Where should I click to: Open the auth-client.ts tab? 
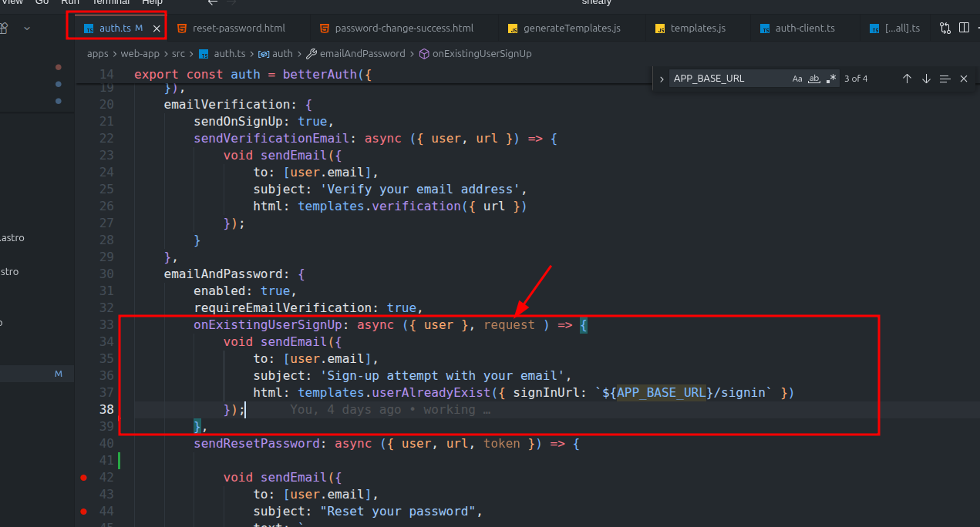797,28
